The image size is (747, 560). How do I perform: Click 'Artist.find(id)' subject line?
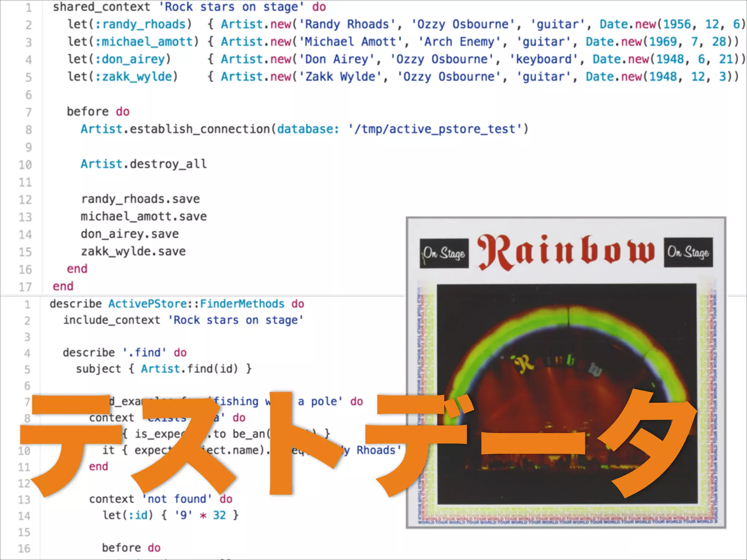pos(164,369)
